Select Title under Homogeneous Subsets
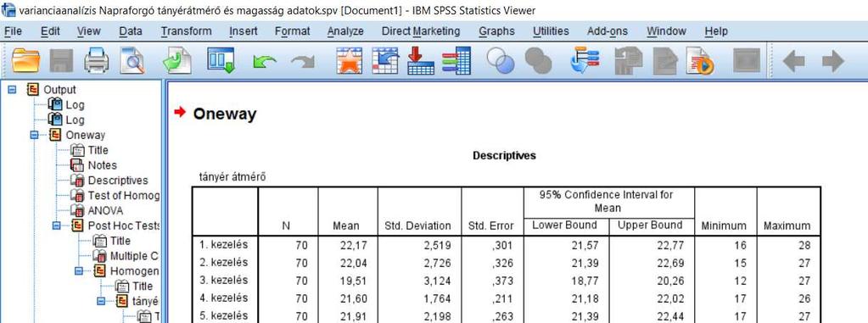The width and height of the screenshot is (868, 323). pyautogui.click(x=143, y=287)
